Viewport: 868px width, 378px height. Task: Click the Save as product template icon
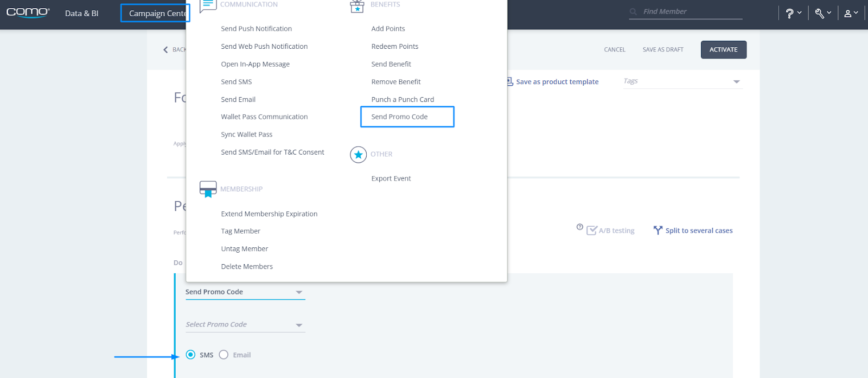pos(509,81)
